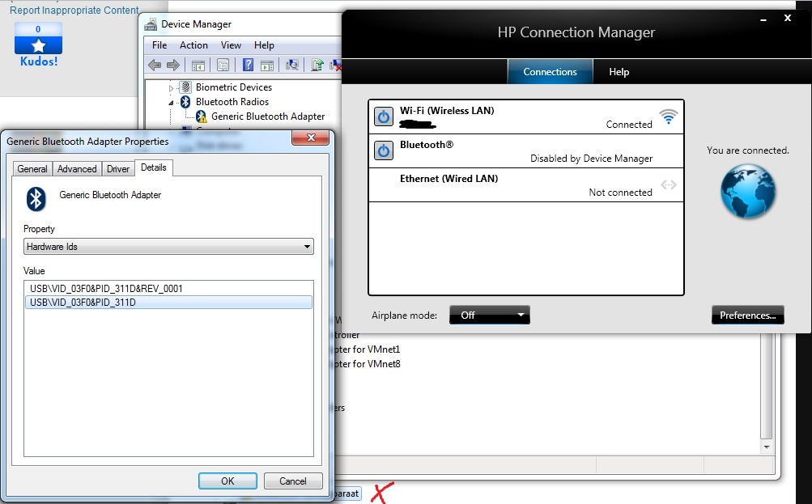Click the Report Inappropriate Content link
The image size is (812, 504).
coord(74,10)
